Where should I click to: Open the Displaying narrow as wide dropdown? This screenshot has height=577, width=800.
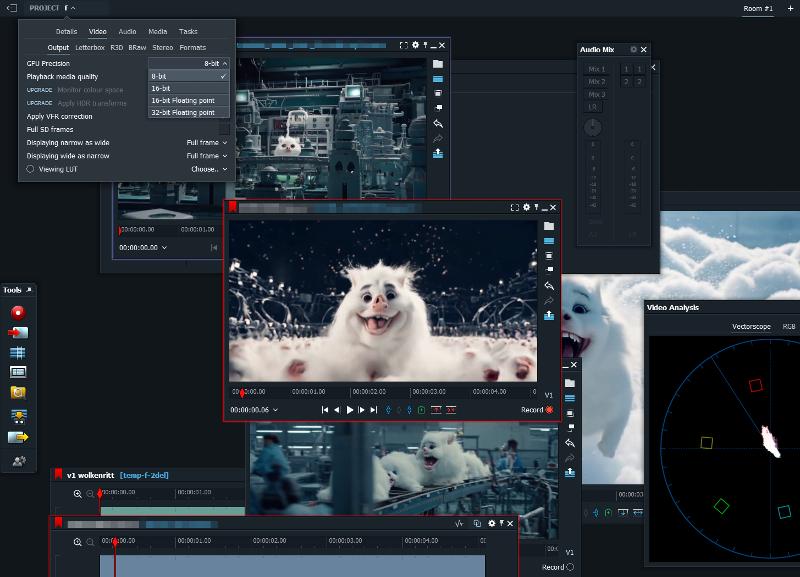207,142
